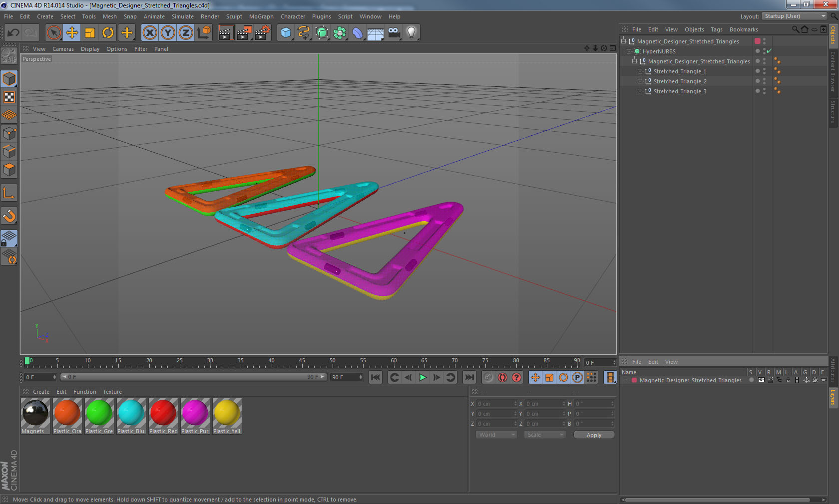Toggle the Z axis lock
This screenshot has height=504, width=839.
[186, 33]
